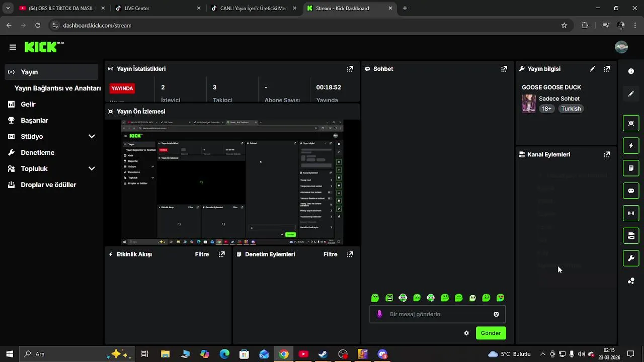The image size is (644, 362).
Task: Open chat settings gear next to Gönder
Action: [466, 333]
